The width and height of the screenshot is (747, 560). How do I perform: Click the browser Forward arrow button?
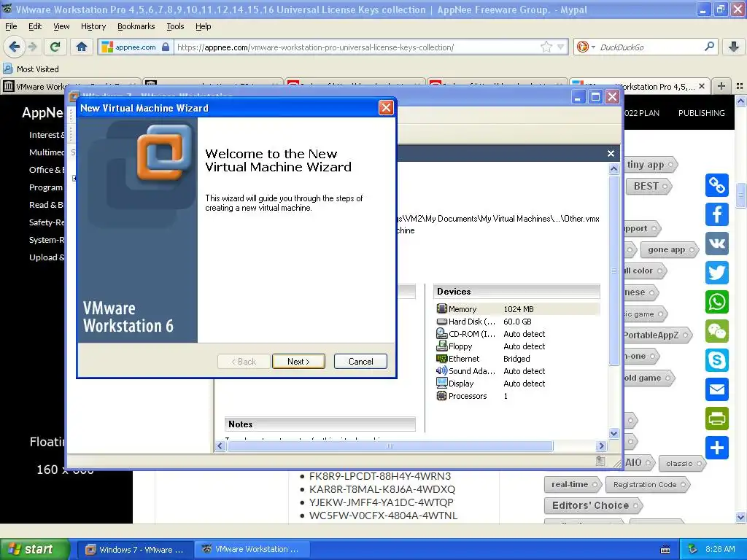click(x=32, y=47)
